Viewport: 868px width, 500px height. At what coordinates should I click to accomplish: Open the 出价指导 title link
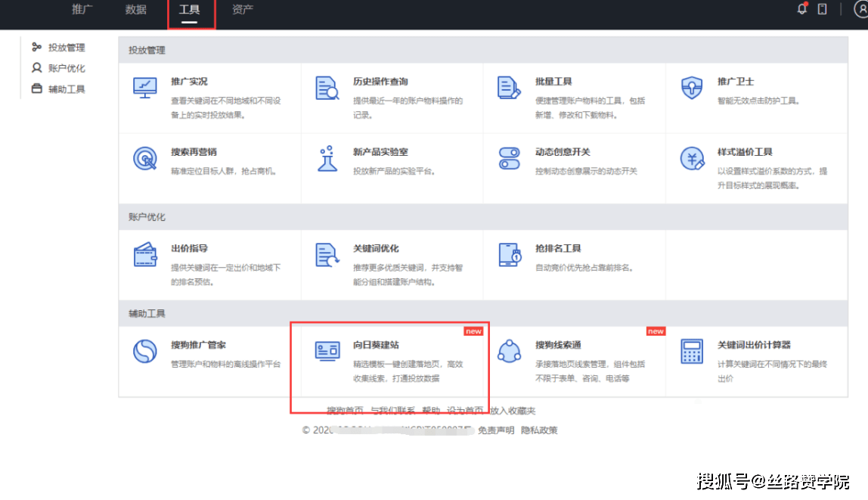189,248
